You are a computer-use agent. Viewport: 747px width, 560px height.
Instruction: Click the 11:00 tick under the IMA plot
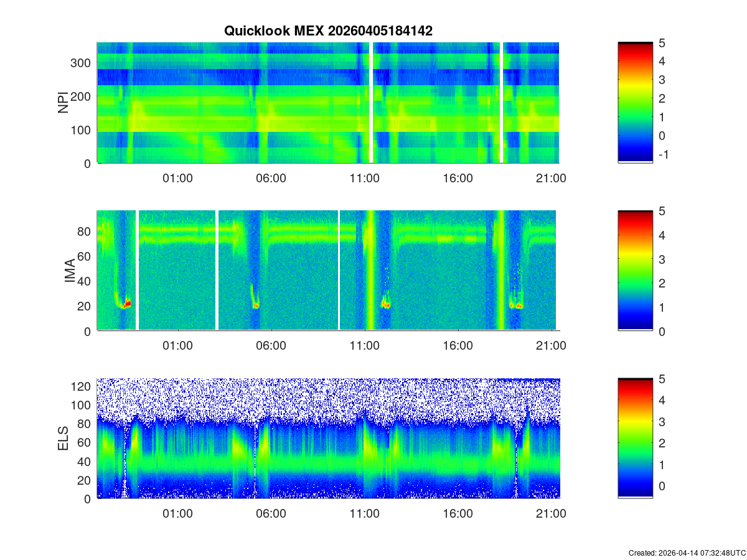coord(364,346)
